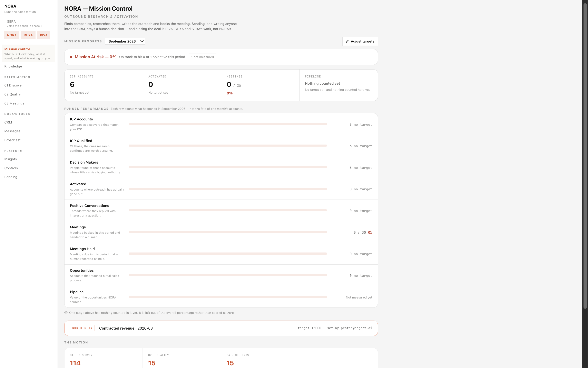Screen dimensions: 588x368
Task: Click the Meetings Held row title
Action: click(82, 249)
